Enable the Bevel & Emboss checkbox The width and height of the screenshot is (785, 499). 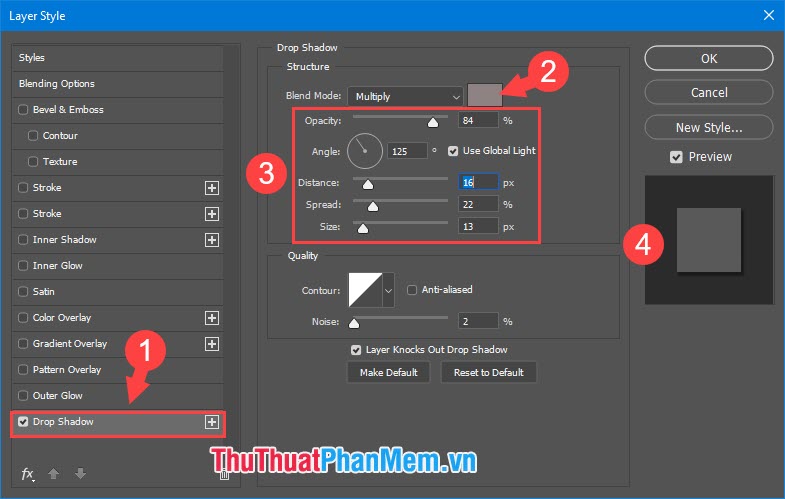tap(23, 110)
